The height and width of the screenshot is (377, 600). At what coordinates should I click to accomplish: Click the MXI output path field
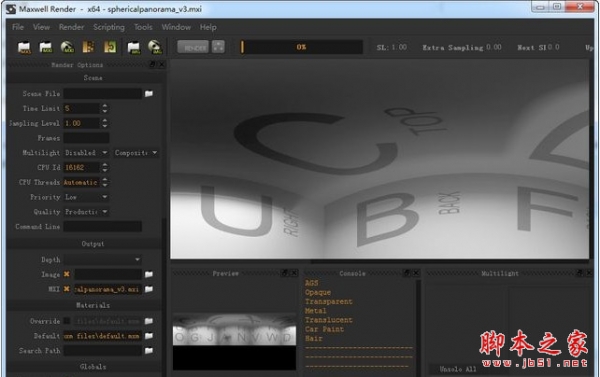coord(108,289)
